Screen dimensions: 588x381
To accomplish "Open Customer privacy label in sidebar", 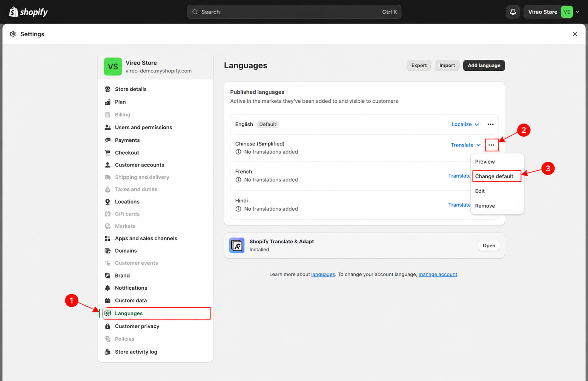I will coord(137,326).
